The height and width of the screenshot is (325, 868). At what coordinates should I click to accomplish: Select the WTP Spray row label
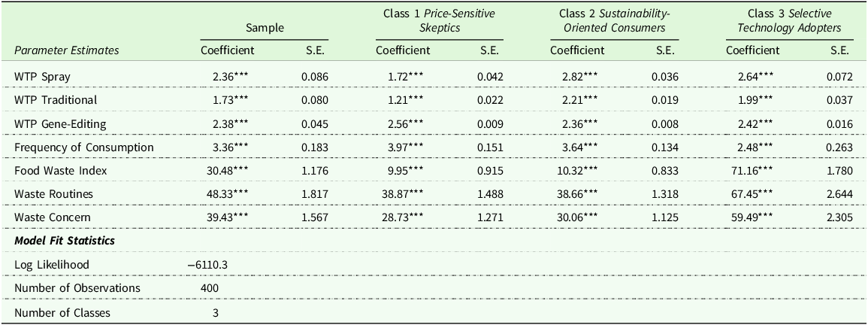pos(41,77)
